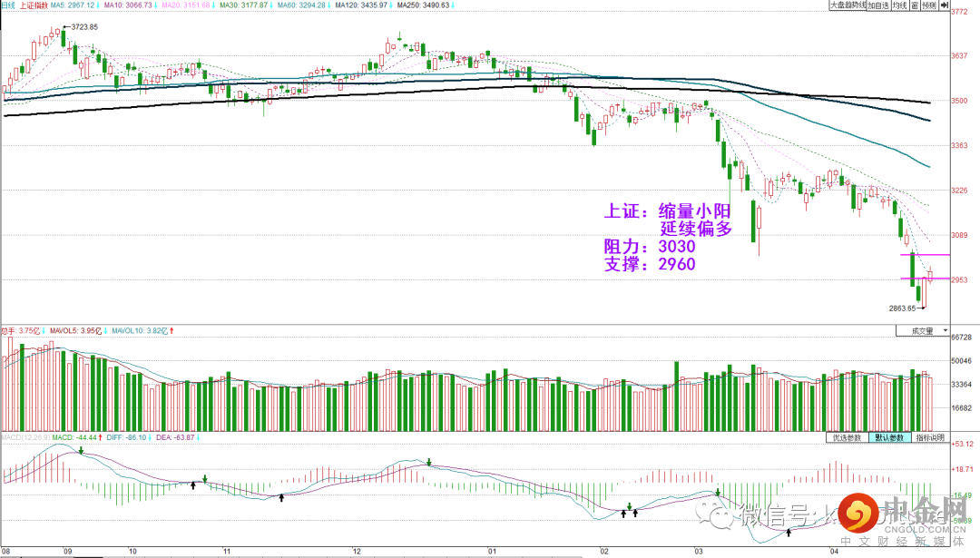Screen dimensions: 980x558
Task: Click the MACD(12,26,9) indicator label
Action: (x=25, y=437)
